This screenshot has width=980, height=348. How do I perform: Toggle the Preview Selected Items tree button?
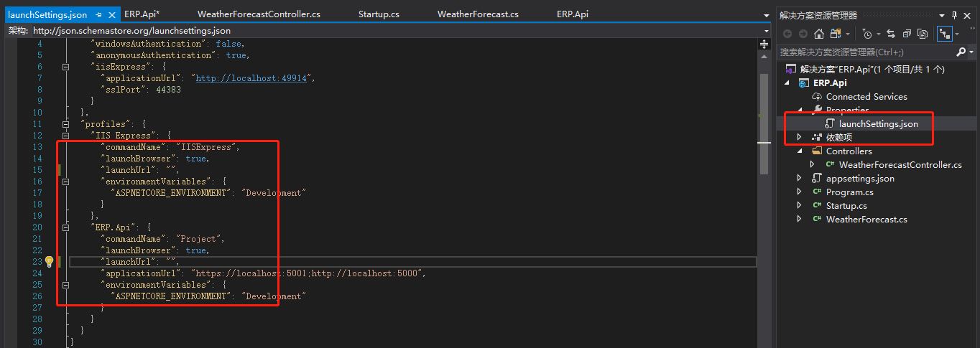coord(945,34)
